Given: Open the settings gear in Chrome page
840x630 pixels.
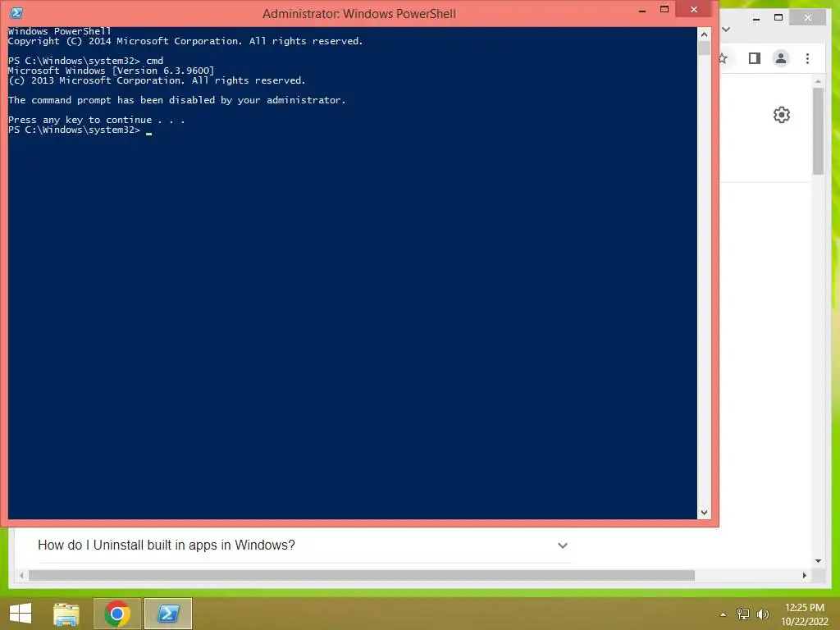Looking at the screenshot, I should pos(782,115).
